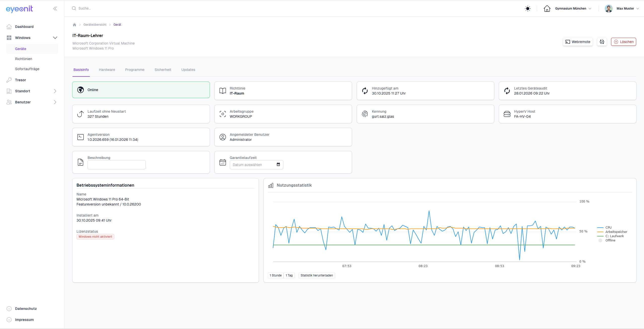
Task: Click the Webremote button
Action: pos(578,42)
